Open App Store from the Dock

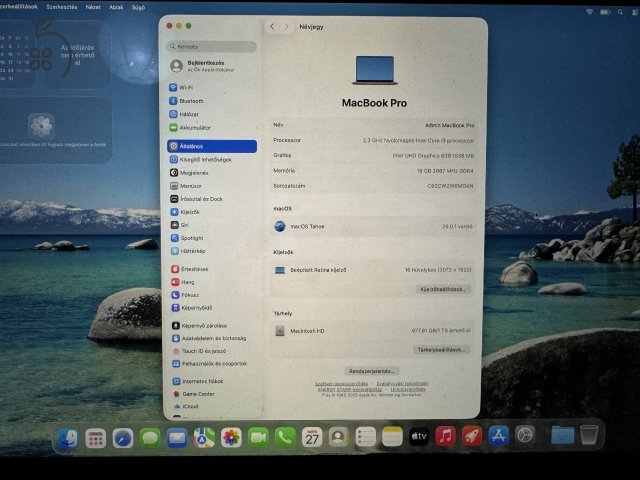pyautogui.click(x=498, y=436)
